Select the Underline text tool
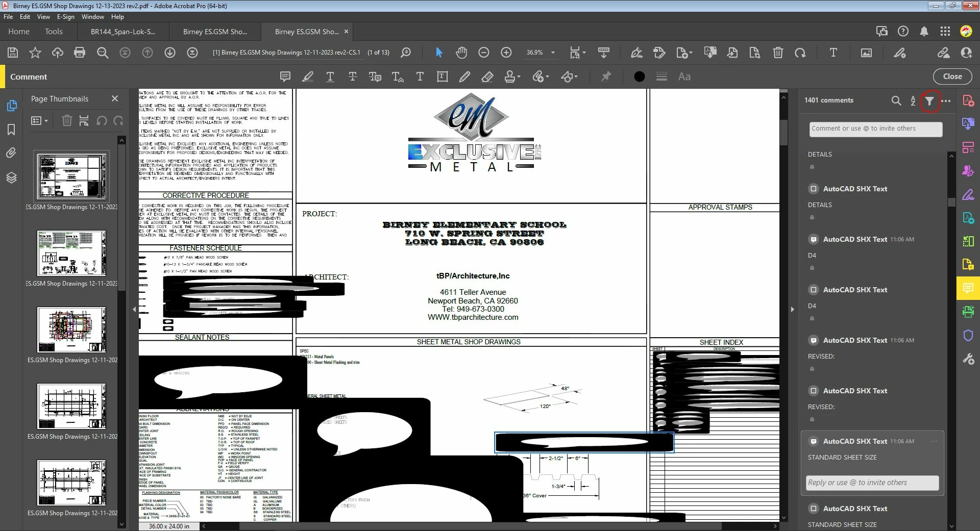This screenshot has height=531, width=980. point(330,77)
